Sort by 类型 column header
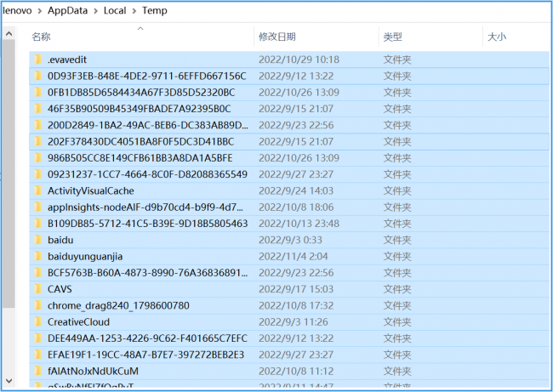The width and height of the screenshot is (553, 392). pos(393,37)
